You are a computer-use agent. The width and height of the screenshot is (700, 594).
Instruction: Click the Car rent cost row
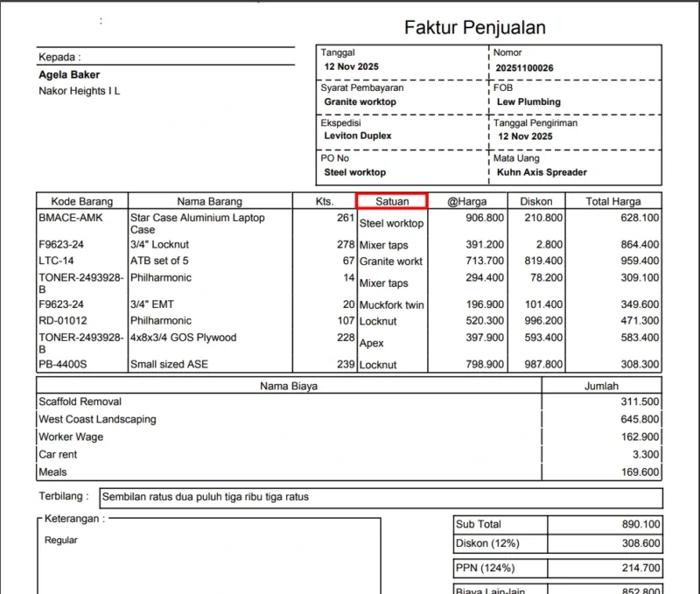349,455
